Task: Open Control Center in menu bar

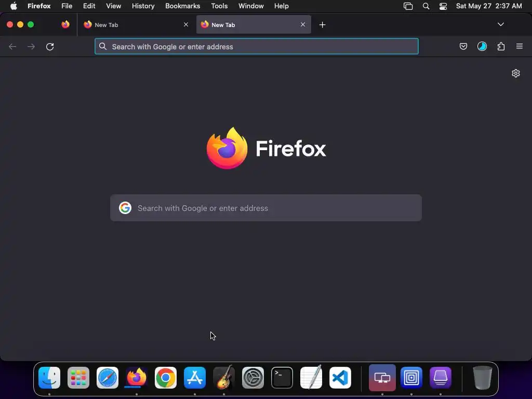Action: click(443, 6)
